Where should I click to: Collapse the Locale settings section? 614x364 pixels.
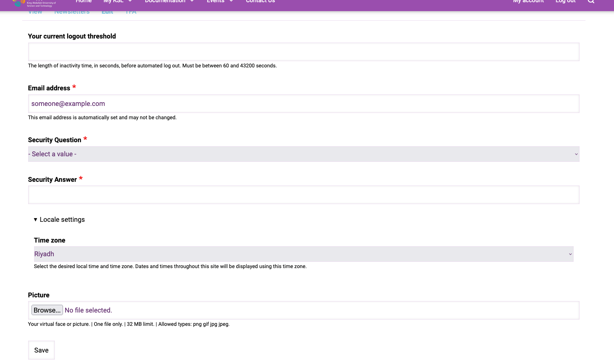(x=59, y=220)
